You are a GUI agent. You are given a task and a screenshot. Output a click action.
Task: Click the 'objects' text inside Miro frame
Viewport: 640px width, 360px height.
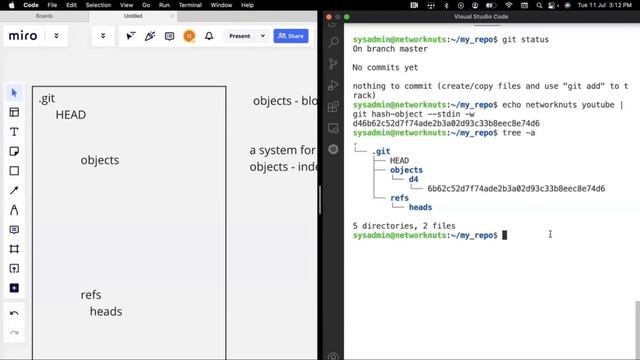click(x=100, y=160)
